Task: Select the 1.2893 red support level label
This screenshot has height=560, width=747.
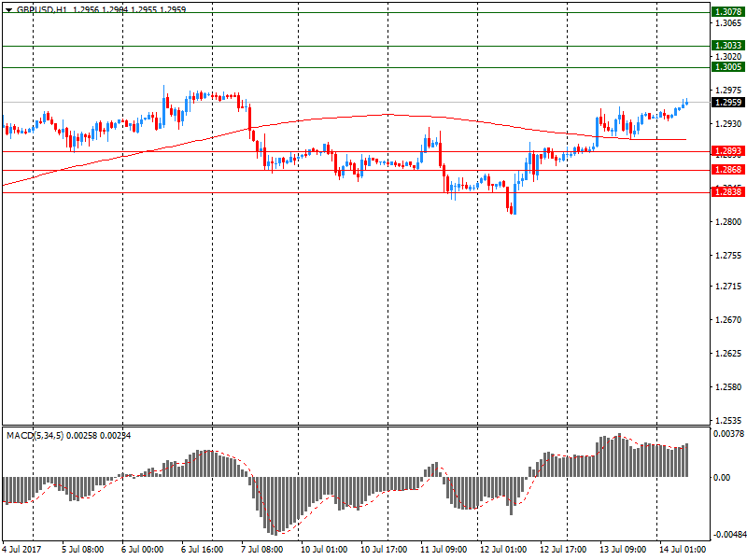Action: tap(727, 151)
